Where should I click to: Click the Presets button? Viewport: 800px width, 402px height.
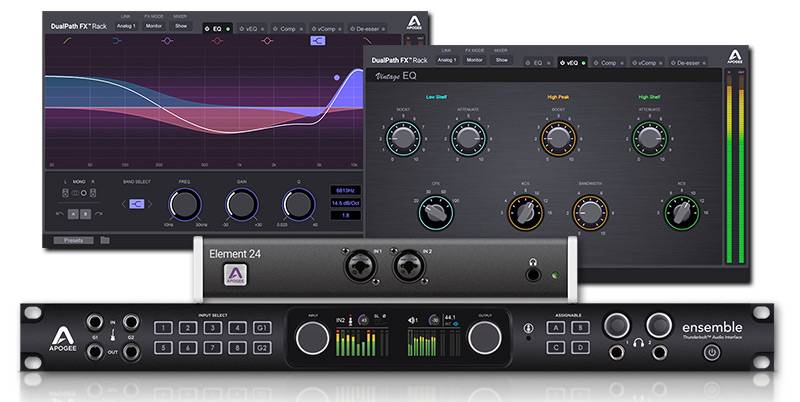[x=73, y=240]
